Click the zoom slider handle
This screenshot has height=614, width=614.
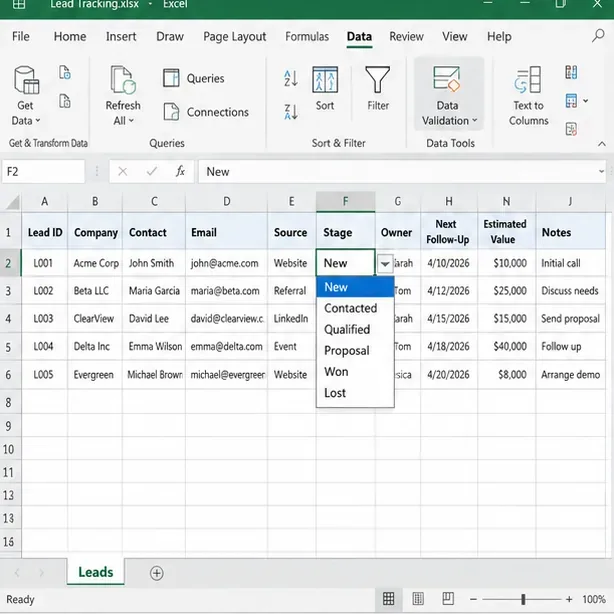pyautogui.click(x=523, y=599)
